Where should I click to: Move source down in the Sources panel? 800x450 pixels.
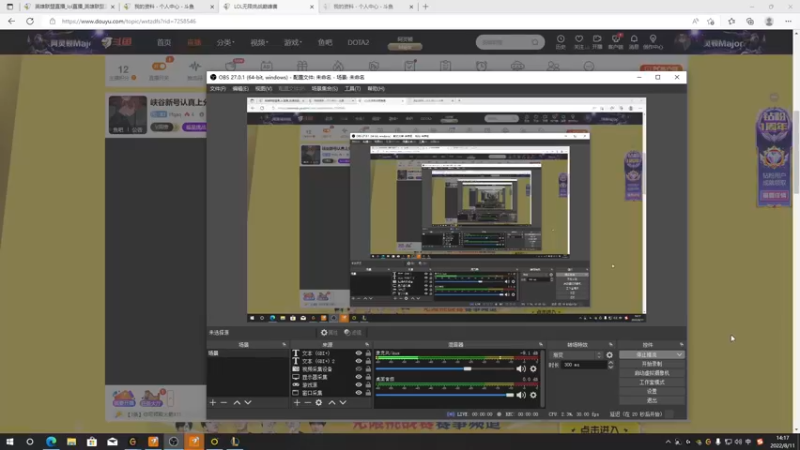pos(343,403)
